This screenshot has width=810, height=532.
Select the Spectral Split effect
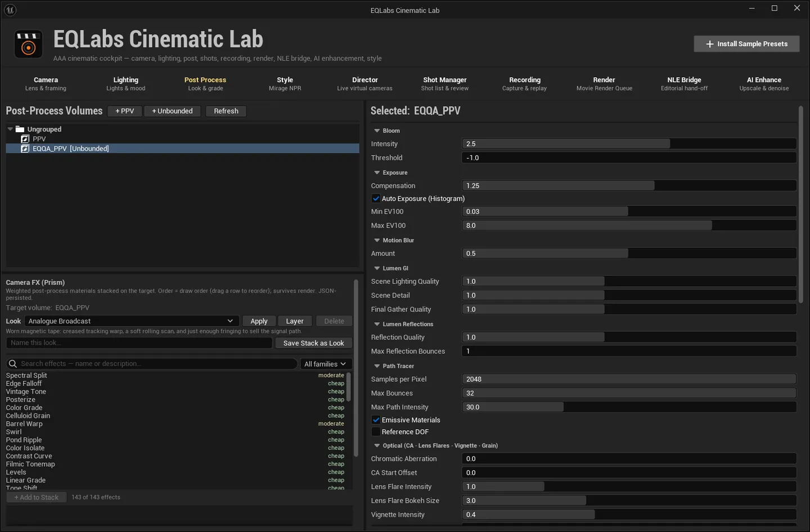[175, 376]
